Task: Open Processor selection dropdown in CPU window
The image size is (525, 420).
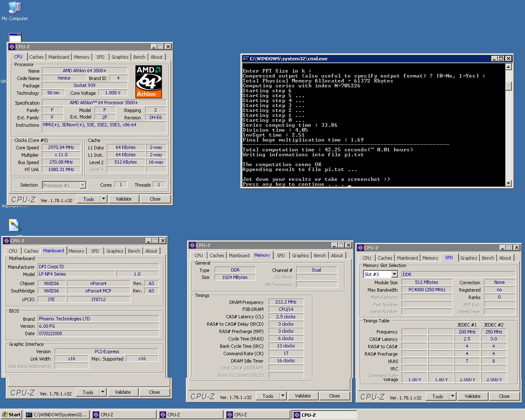Action: pos(82,185)
